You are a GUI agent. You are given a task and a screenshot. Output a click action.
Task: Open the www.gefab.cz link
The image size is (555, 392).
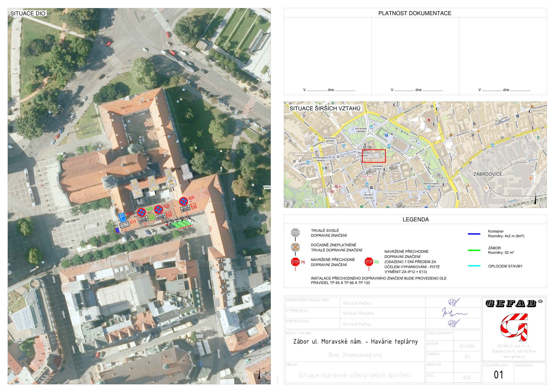click(x=514, y=356)
